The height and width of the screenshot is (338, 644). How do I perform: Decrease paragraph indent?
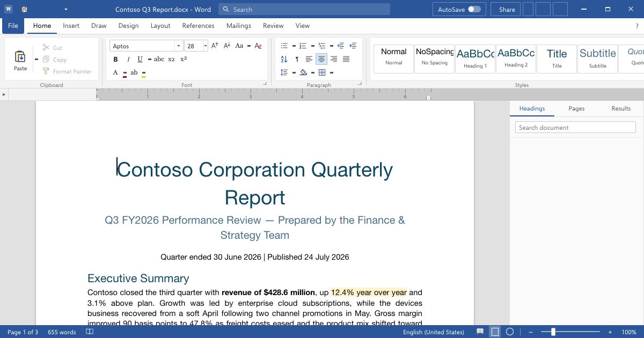[x=341, y=46]
